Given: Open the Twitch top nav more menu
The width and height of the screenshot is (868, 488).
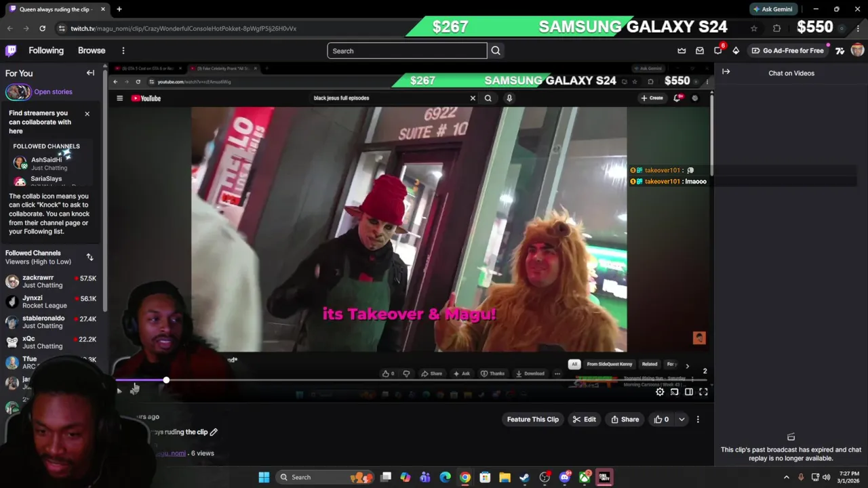Looking at the screenshot, I should click(x=123, y=51).
